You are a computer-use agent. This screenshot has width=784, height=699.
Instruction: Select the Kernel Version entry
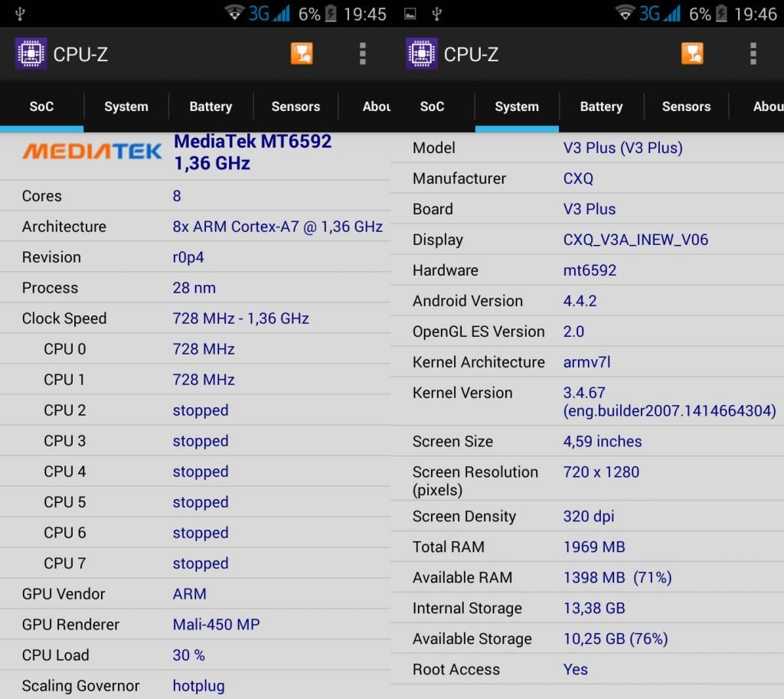pyautogui.click(x=586, y=402)
